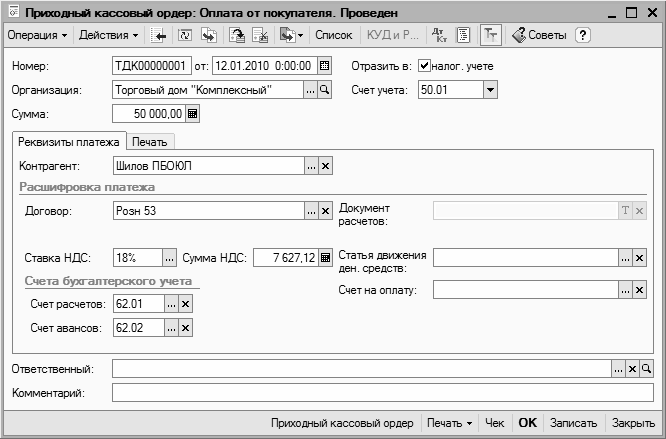Open calendar picker next to date field
The width and height of the screenshot is (666, 439).
click(x=324, y=66)
